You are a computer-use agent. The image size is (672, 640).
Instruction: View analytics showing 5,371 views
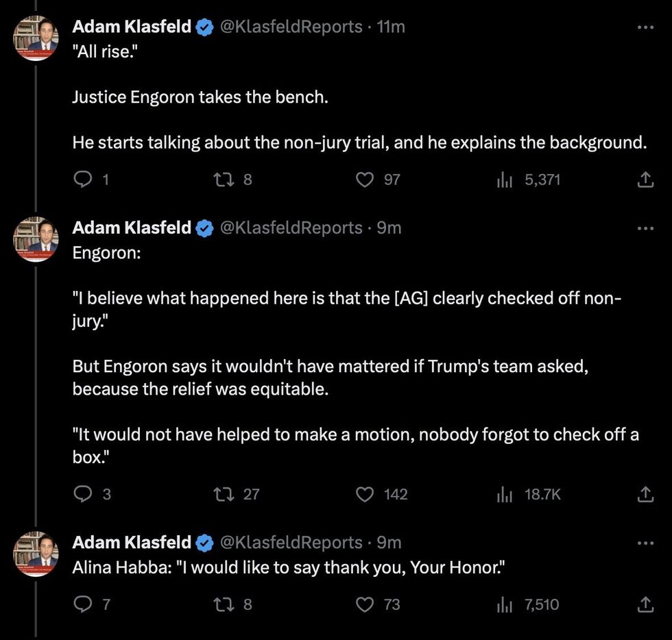click(x=505, y=180)
